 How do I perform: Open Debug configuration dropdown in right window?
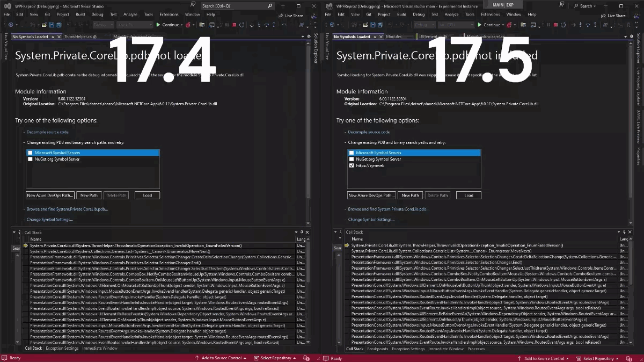(425, 25)
